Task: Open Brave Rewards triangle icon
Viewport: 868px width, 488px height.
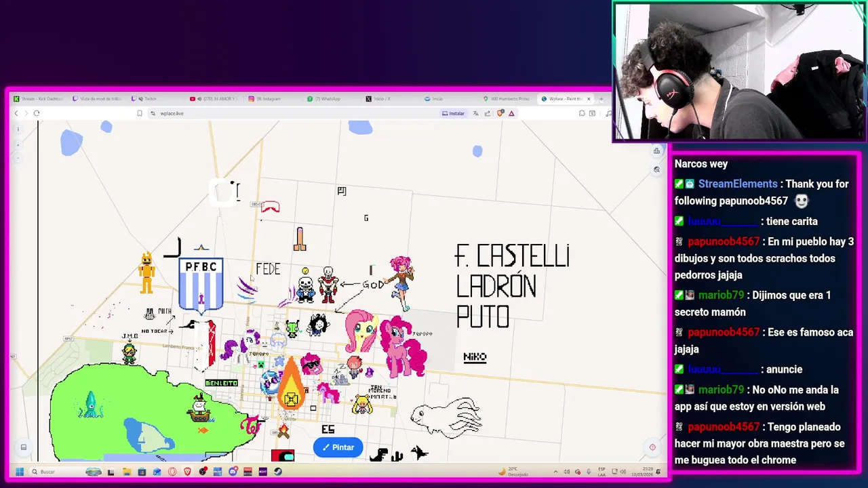Action: coord(511,113)
